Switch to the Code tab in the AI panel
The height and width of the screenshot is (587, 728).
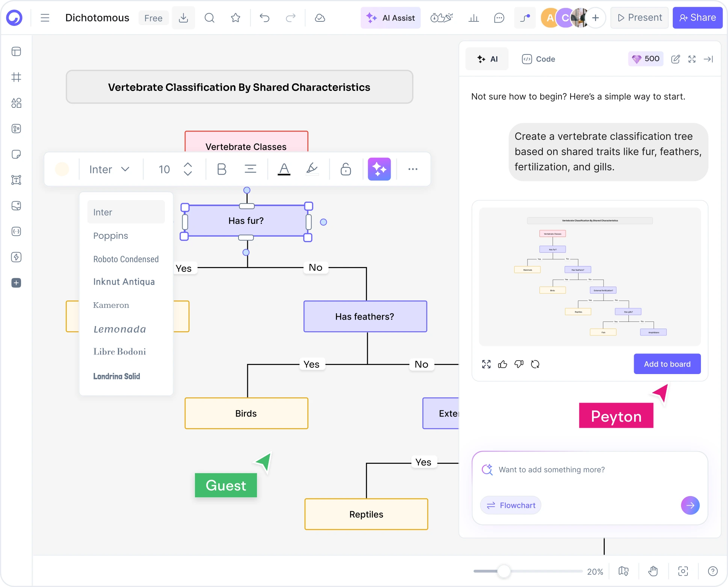(538, 59)
